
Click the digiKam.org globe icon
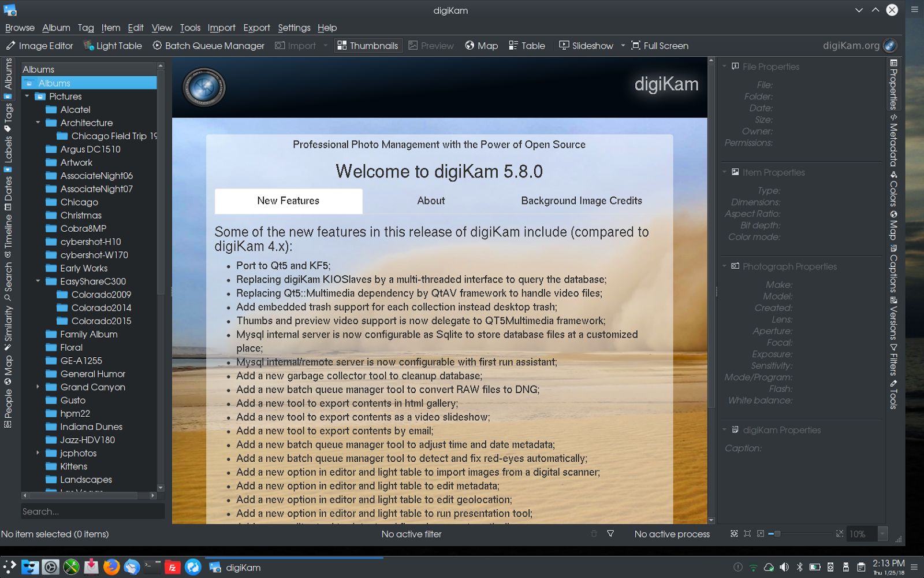pyautogui.click(x=891, y=46)
